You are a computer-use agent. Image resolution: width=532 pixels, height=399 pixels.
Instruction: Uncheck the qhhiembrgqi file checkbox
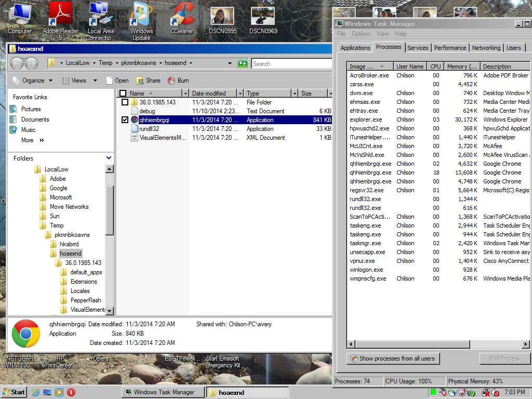click(125, 120)
